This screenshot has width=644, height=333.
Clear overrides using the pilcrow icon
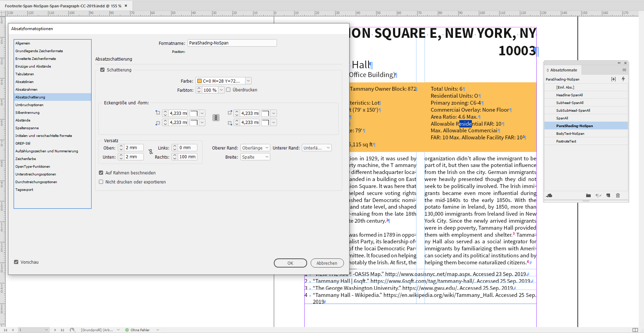click(x=598, y=195)
